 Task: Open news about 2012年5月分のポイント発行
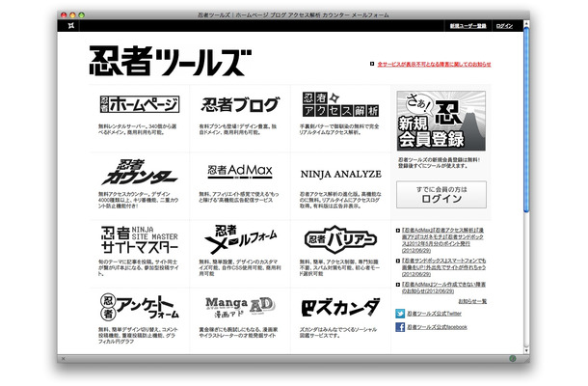tap(442, 240)
